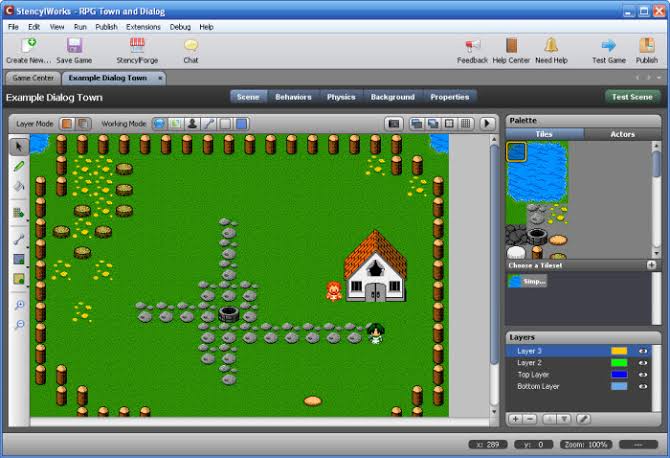This screenshot has width=670, height=458.
Task: Toggle the first Layer Mode button
Action: pyautogui.click(x=67, y=124)
